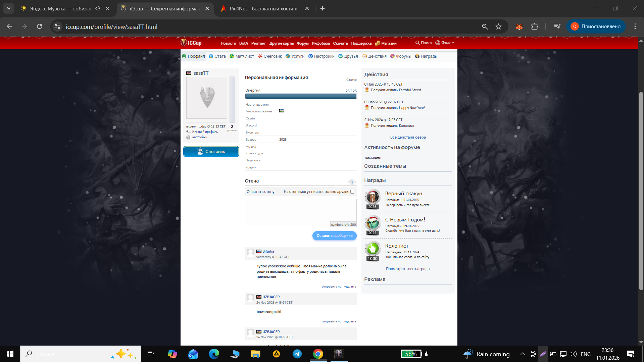Image resolution: width=644 pixels, height=362 pixels.
Task: Open the Windows Start menu
Action: (10, 354)
